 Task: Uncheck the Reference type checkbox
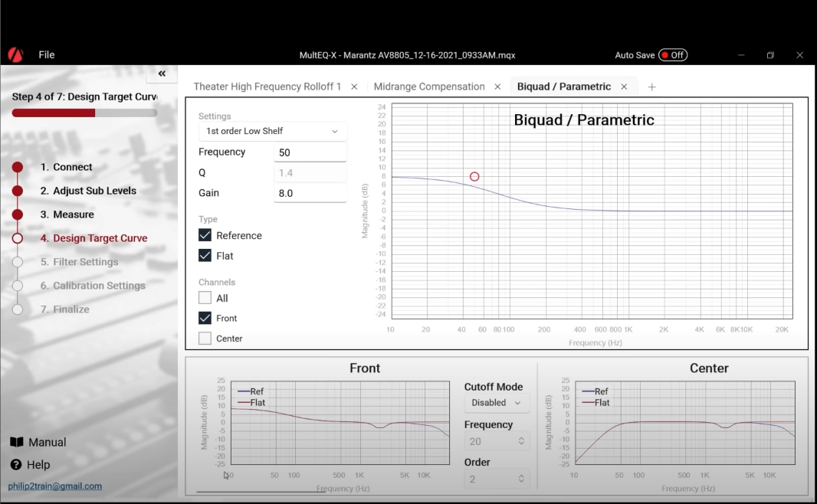coord(205,235)
